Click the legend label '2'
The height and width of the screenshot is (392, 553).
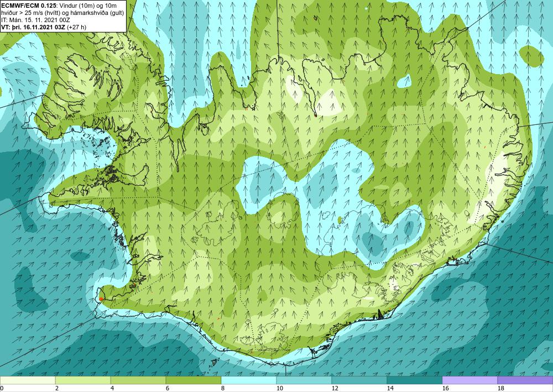coord(57,388)
